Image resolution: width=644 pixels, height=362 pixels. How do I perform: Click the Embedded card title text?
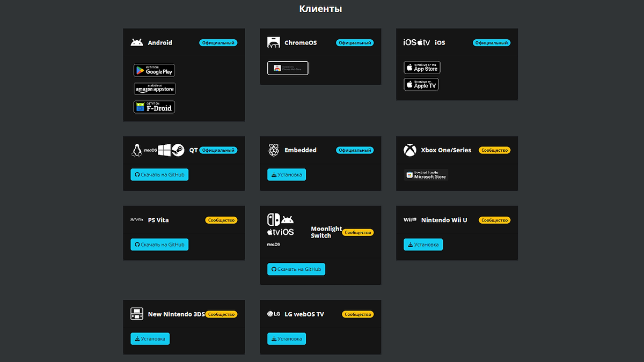(301, 150)
